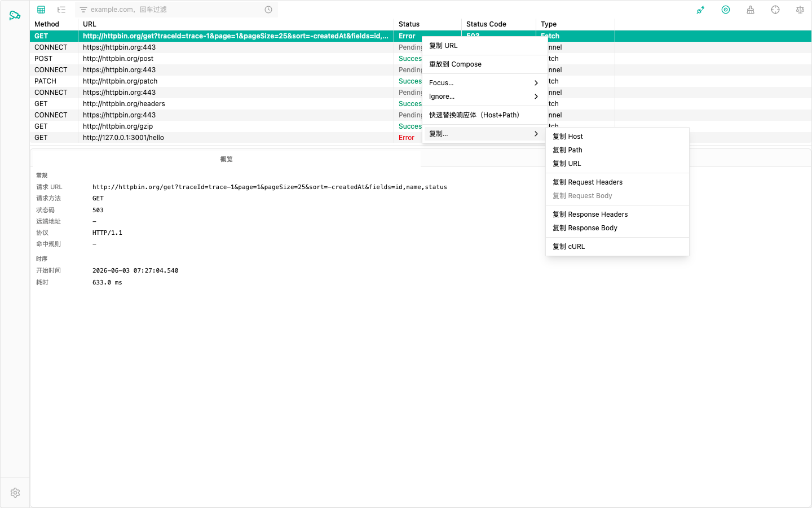Click the full request URL value
Image resolution: width=812 pixels, height=508 pixels.
(x=270, y=187)
